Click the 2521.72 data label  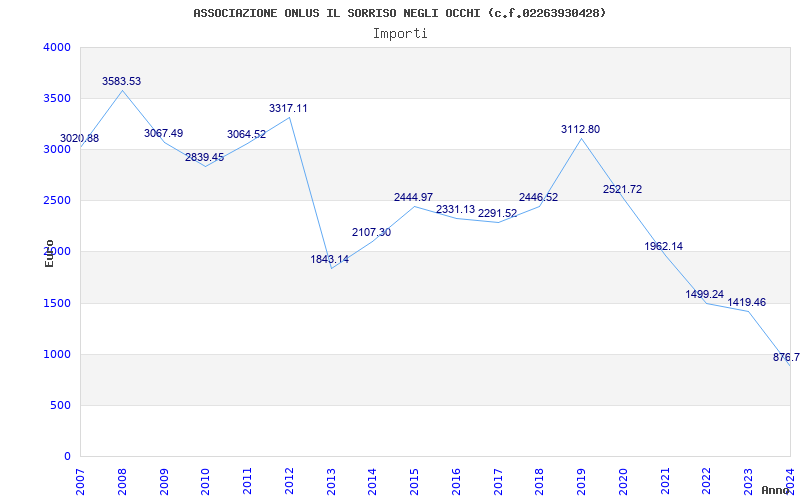tap(622, 189)
